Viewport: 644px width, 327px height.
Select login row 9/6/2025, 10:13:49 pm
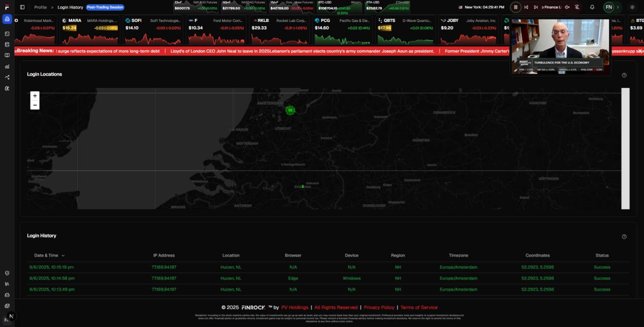pyautogui.click(x=328, y=290)
